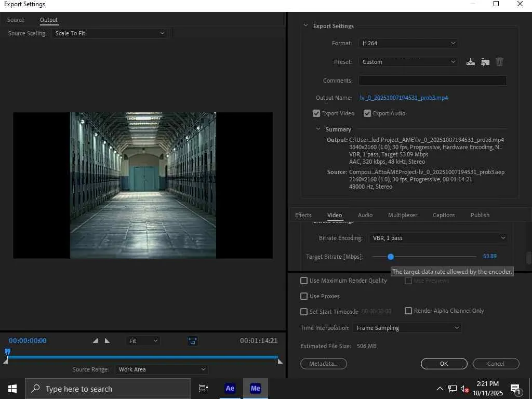Viewport: 532px width, 399px height.
Task: Click the Delete Preset trash icon
Action: 499,62
